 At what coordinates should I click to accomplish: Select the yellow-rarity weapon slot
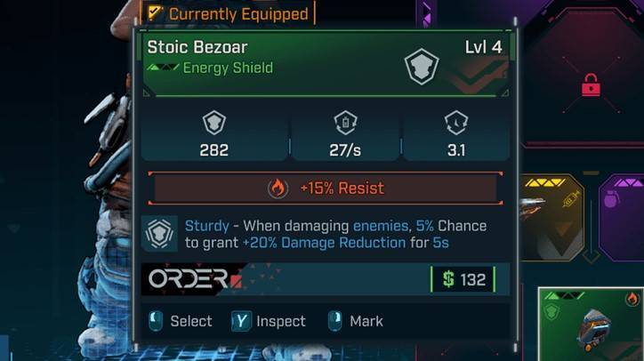[x=551, y=218]
